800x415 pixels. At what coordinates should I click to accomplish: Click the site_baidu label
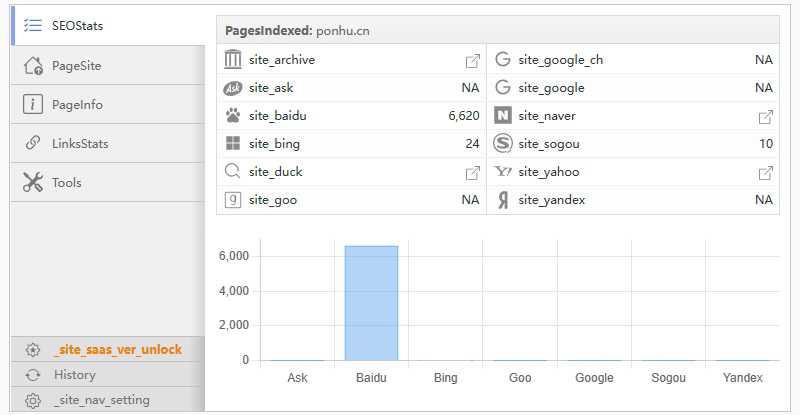(278, 116)
